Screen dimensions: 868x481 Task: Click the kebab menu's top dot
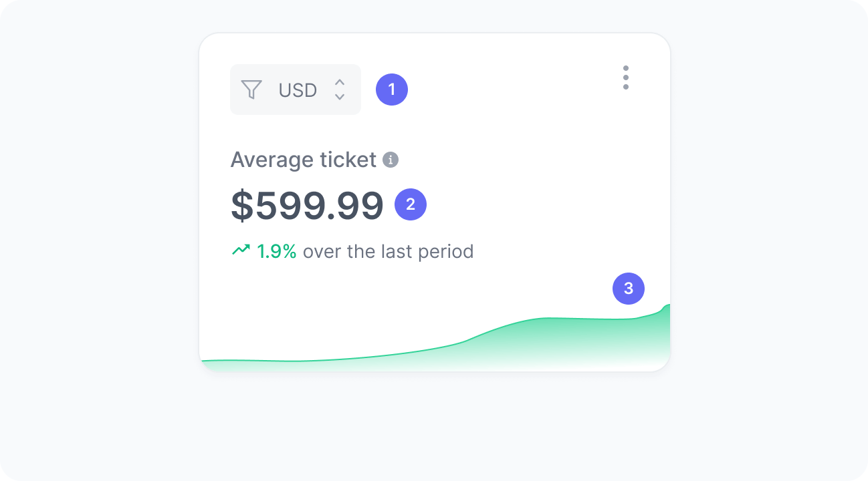pyautogui.click(x=626, y=68)
